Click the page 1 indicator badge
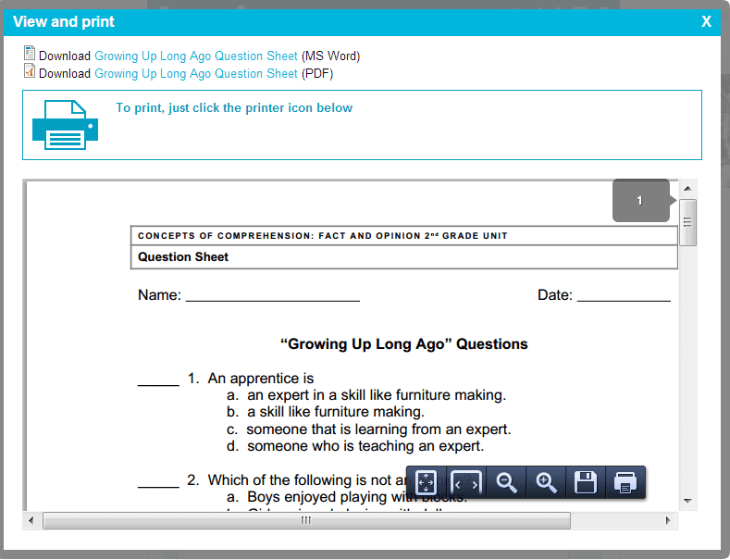This screenshot has width=730, height=560. pyautogui.click(x=640, y=200)
